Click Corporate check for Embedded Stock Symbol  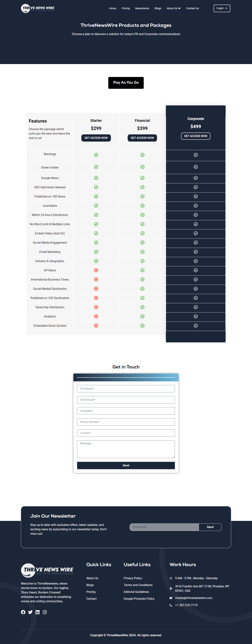pos(196,325)
